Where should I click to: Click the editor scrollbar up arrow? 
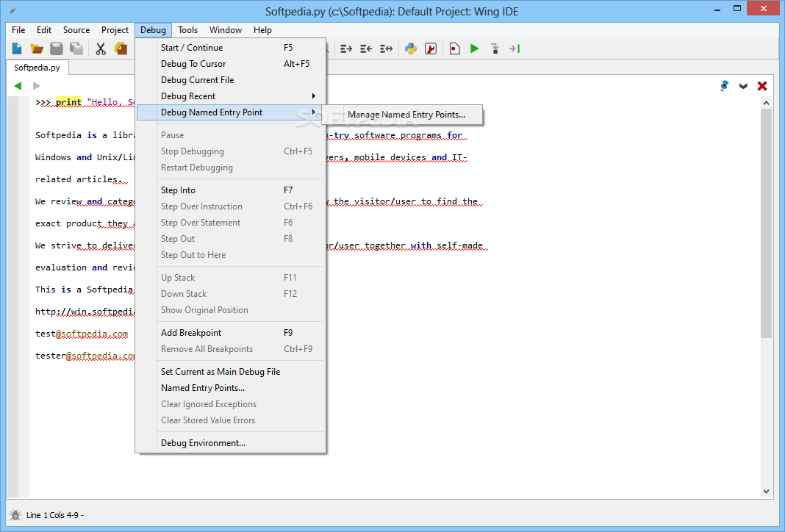pos(766,103)
